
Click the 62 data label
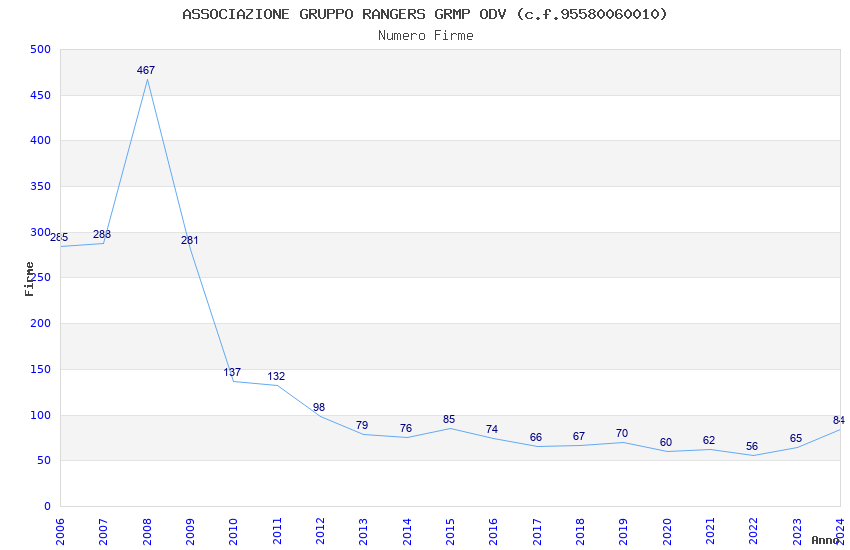coord(709,441)
